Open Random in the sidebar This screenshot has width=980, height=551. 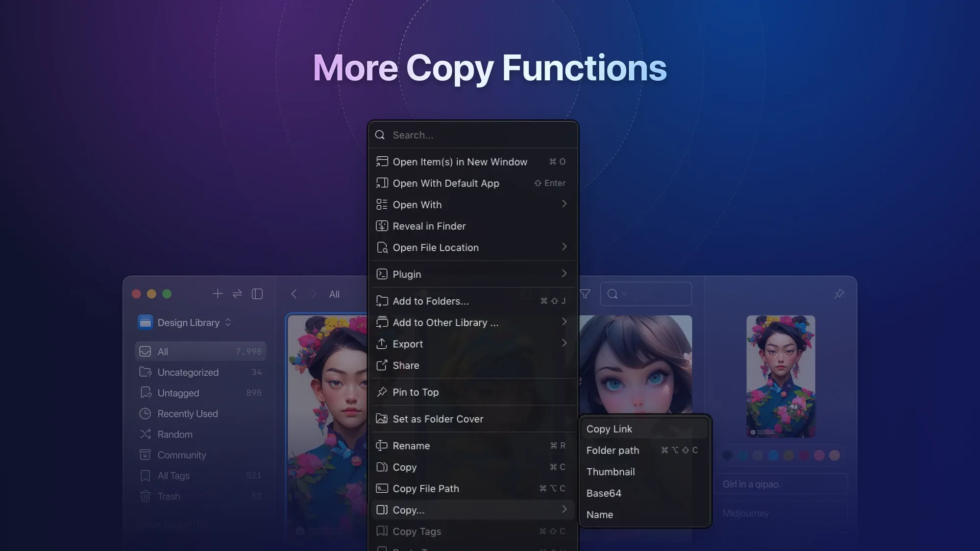tap(200, 434)
